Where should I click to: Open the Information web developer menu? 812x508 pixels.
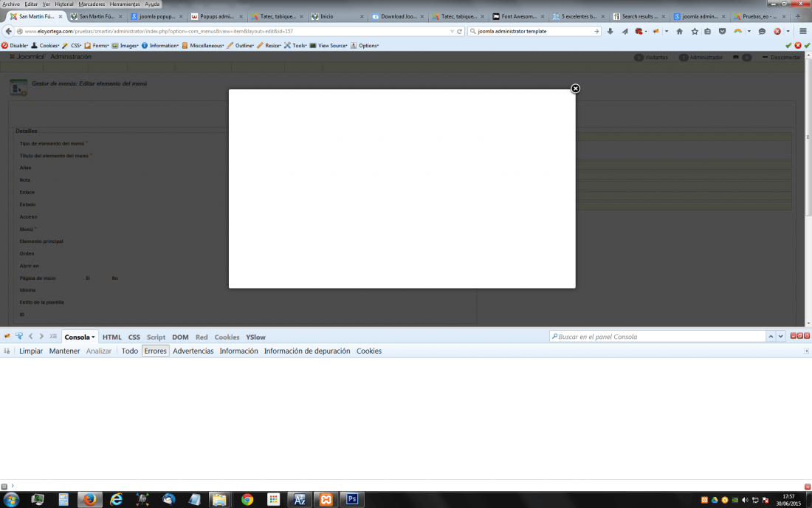tap(159, 46)
